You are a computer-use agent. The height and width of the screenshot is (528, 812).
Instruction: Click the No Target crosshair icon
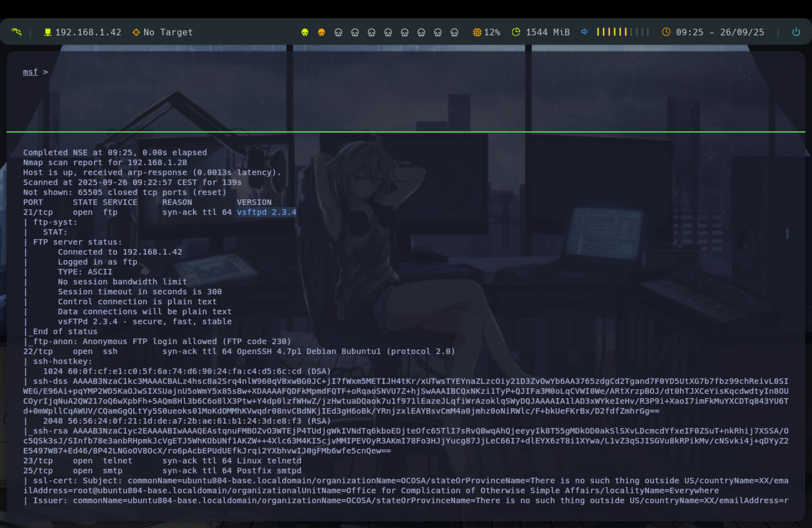[x=136, y=32]
